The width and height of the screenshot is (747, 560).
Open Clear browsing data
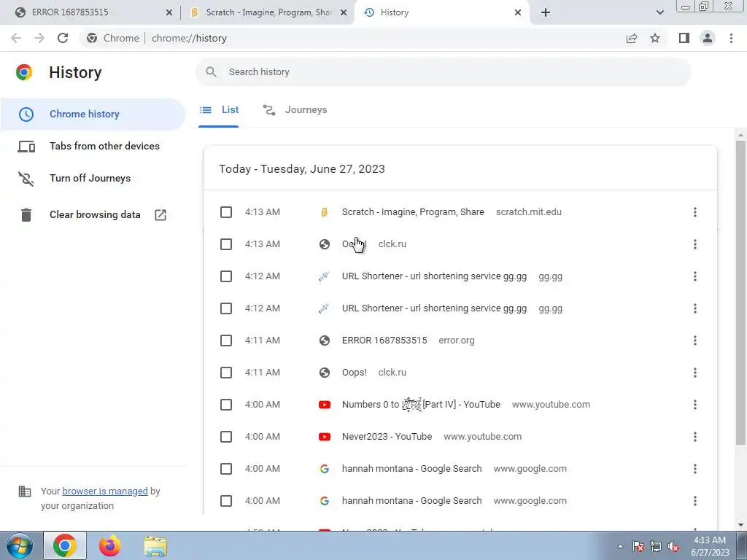pos(93,215)
